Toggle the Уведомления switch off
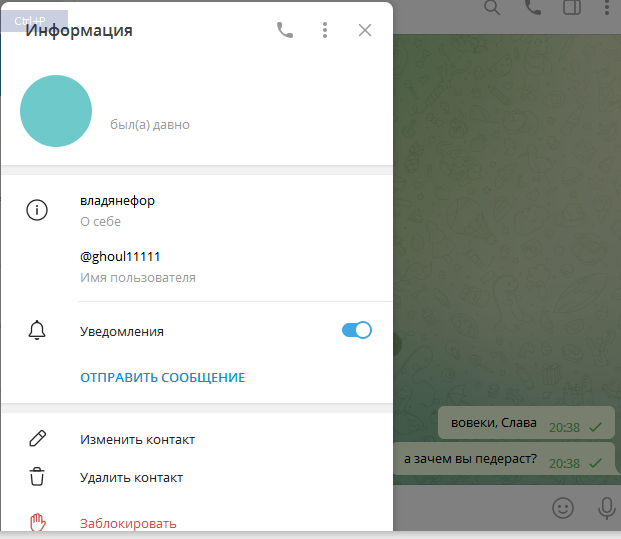 pos(356,330)
